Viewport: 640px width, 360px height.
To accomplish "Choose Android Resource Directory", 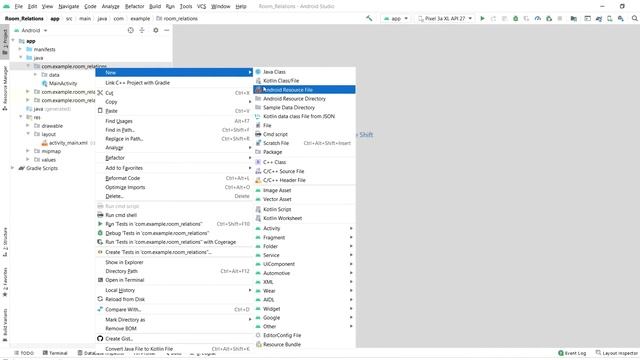I will click(304, 99).
